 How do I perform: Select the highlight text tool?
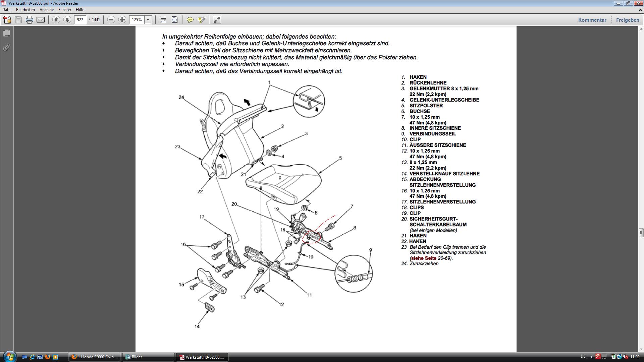(x=201, y=20)
